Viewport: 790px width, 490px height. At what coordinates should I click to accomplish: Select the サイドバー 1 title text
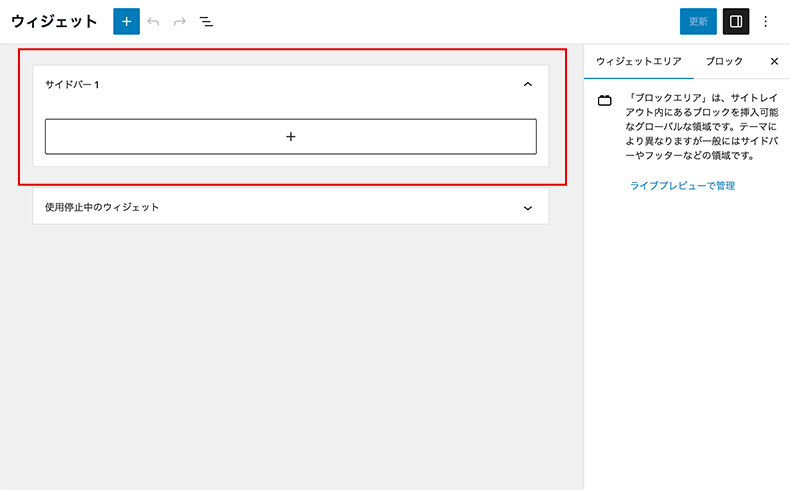click(72, 85)
